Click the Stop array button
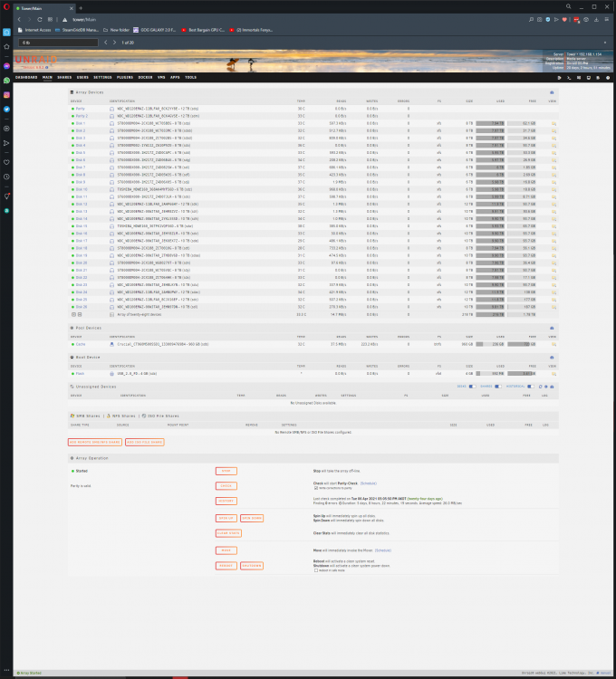Screen dimensions: 616x679 (x=226, y=471)
